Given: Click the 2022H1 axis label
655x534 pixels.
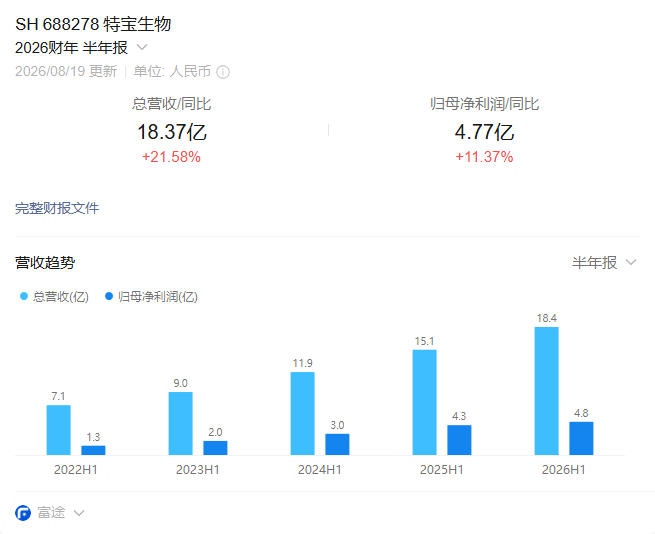Looking at the screenshot, I should [76, 470].
